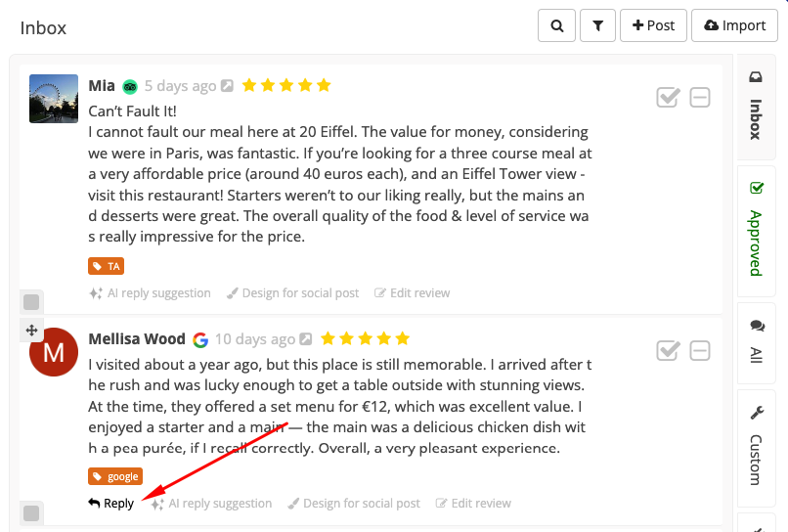The height and width of the screenshot is (532, 788).
Task: Approve Mellisa Wood's review checkmark box
Action: click(x=668, y=351)
